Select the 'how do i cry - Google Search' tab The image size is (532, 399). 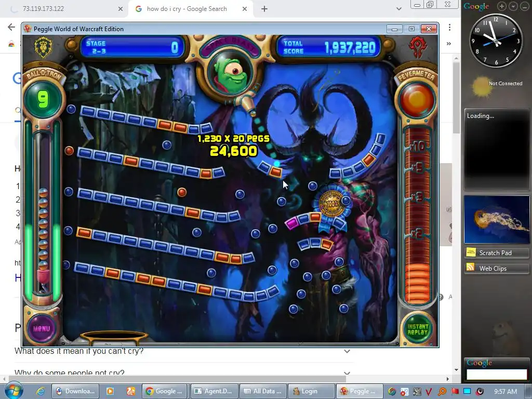pyautogui.click(x=187, y=9)
